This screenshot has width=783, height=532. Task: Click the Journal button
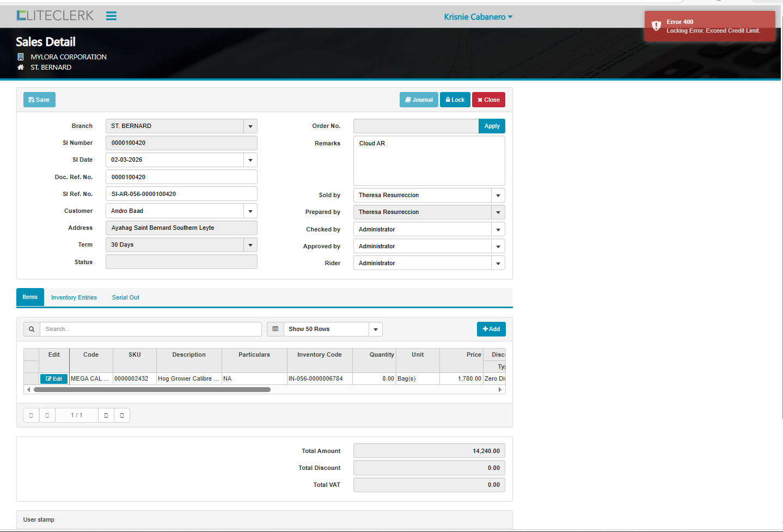click(x=419, y=100)
